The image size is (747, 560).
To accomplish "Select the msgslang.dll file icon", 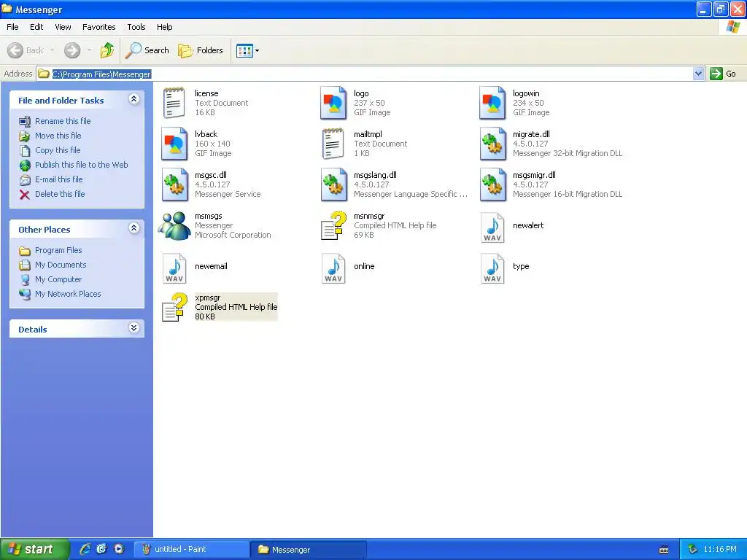I will coord(333,184).
